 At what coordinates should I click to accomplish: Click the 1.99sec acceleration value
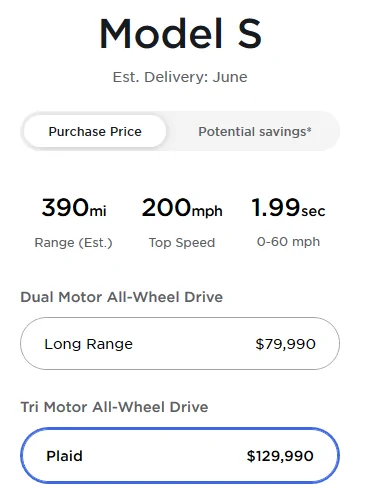coord(288,208)
